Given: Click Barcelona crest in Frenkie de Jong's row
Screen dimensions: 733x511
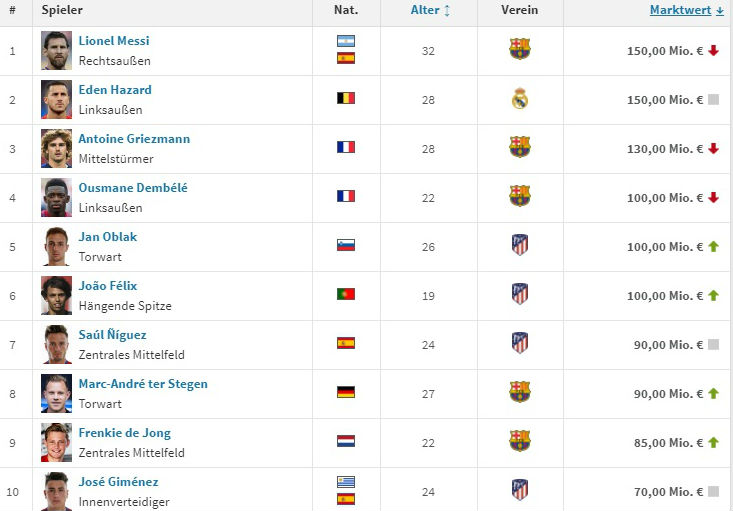Looking at the screenshot, I should 520,442.
